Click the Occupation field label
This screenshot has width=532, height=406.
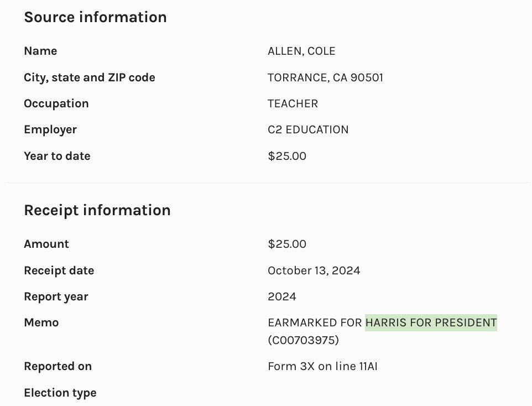coord(56,103)
